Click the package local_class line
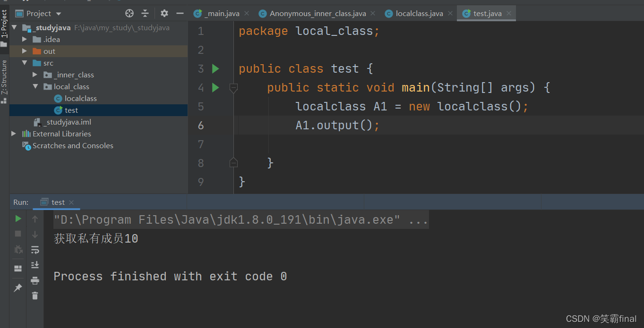The height and width of the screenshot is (328, 644). (309, 31)
